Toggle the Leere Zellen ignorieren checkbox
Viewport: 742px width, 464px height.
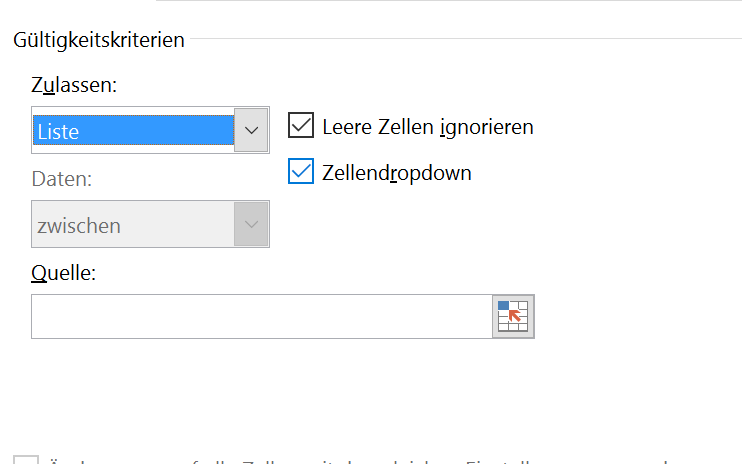[x=301, y=125]
